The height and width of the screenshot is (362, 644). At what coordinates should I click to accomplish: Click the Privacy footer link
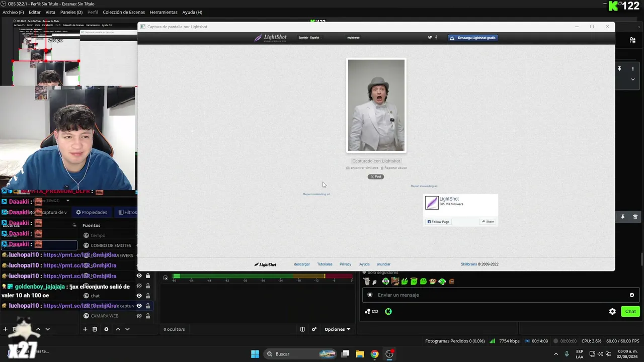[345, 264]
